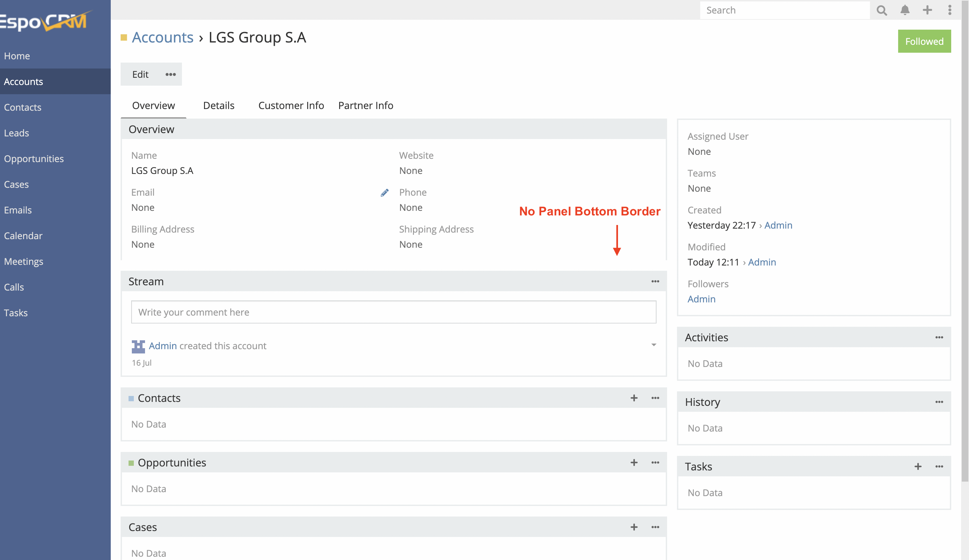Click the Followed button to unfollow

click(924, 41)
